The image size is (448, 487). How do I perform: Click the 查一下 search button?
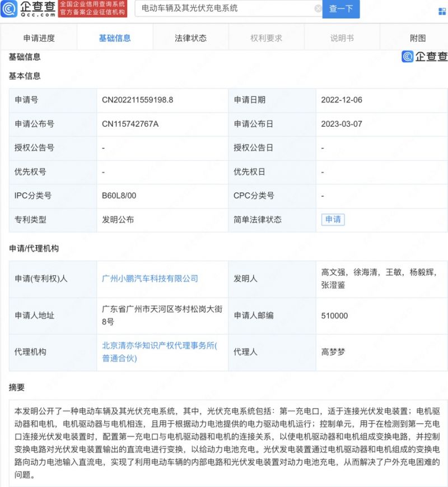click(341, 9)
